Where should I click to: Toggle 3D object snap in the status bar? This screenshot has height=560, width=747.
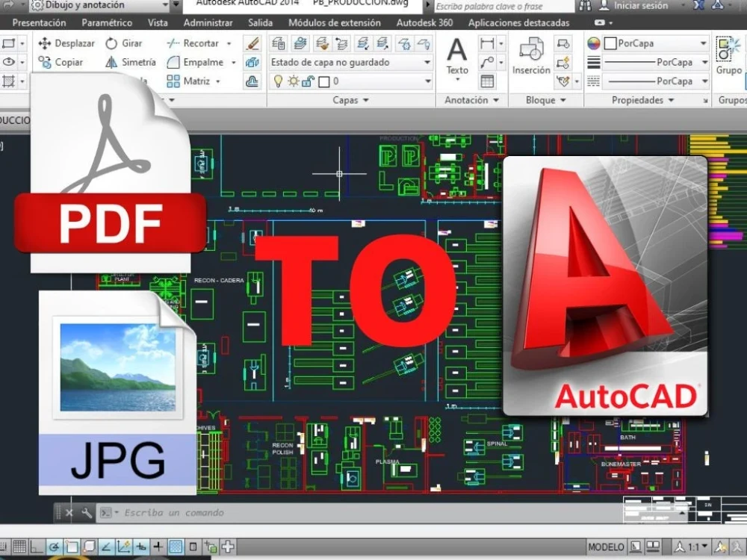pyautogui.click(x=89, y=547)
